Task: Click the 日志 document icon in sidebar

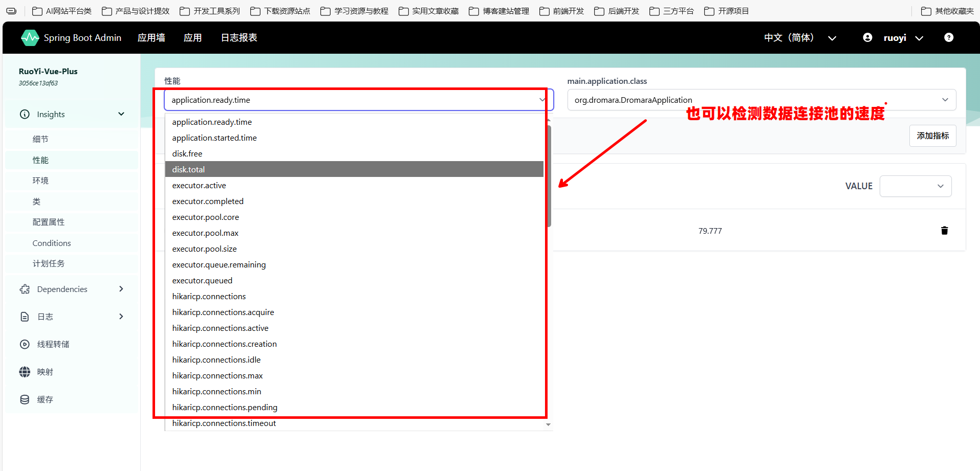Action: [x=25, y=317]
